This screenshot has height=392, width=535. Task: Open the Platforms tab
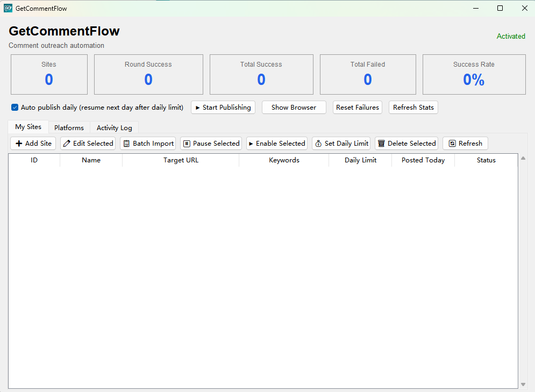[x=69, y=127]
